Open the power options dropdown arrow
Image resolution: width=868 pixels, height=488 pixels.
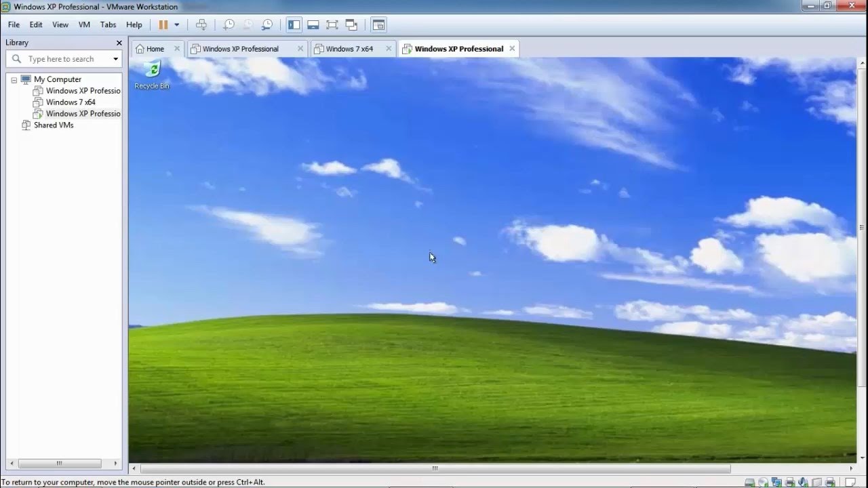coord(177,24)
